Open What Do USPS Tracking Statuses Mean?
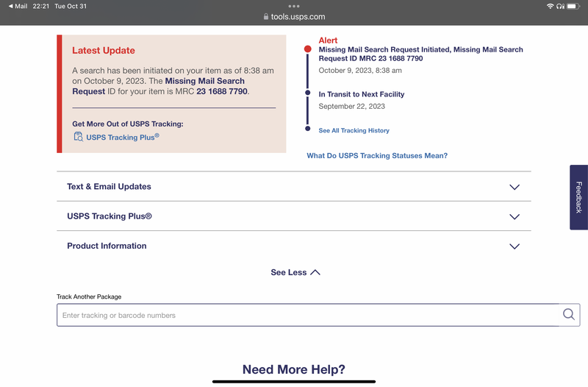The width and height of the screenshot is (588, 387). pos(377,156)
